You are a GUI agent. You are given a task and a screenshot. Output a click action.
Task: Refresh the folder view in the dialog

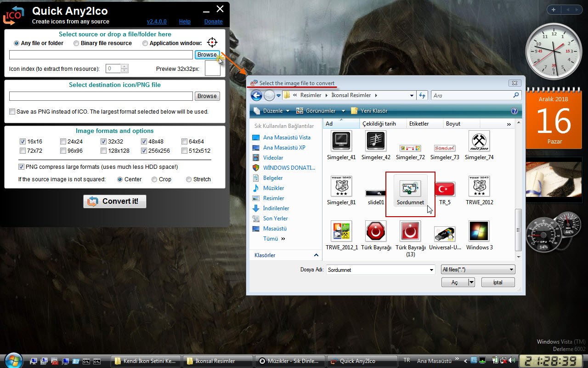[x=423, y=95]
